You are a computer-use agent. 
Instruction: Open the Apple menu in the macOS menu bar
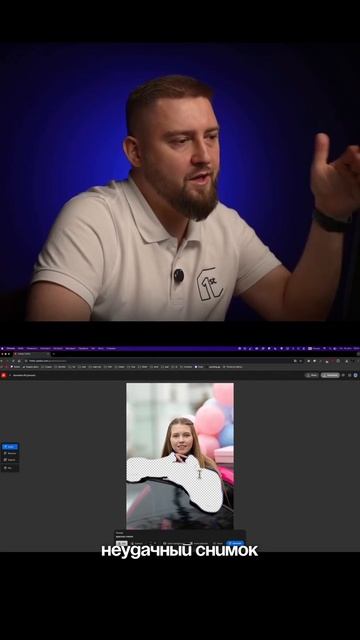pyautogui.click(x=2, y=349)
